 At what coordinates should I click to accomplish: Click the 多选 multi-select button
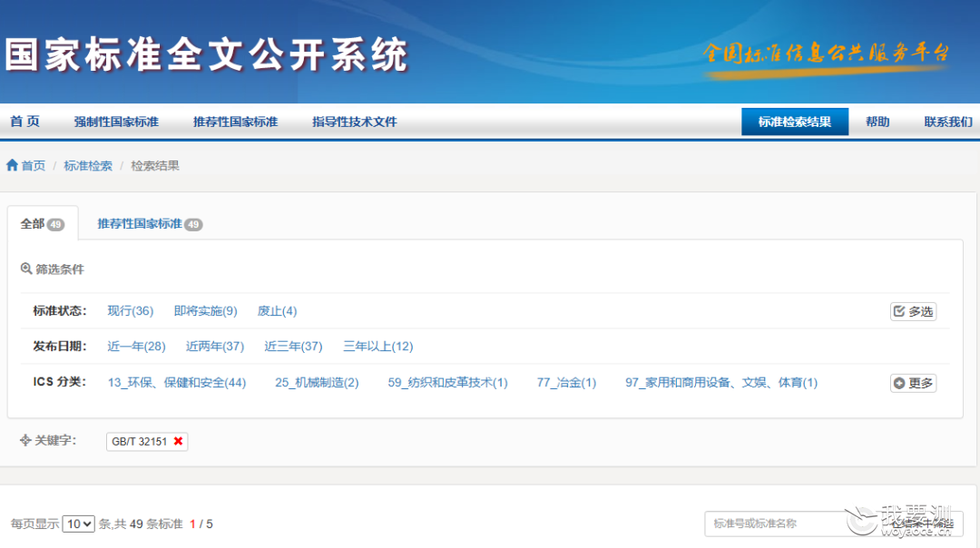[913, 311]
